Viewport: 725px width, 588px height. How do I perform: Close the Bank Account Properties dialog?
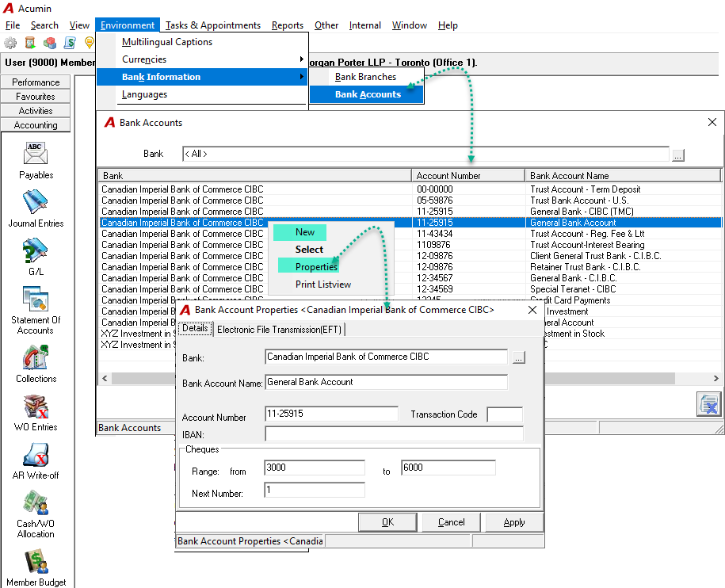point(532,310)
